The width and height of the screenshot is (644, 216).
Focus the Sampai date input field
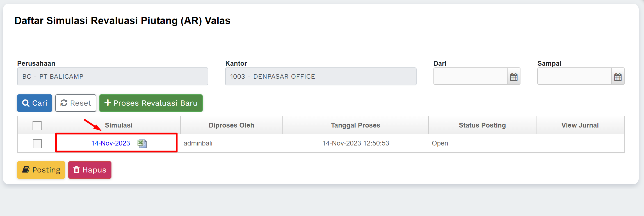coord(574,76)
